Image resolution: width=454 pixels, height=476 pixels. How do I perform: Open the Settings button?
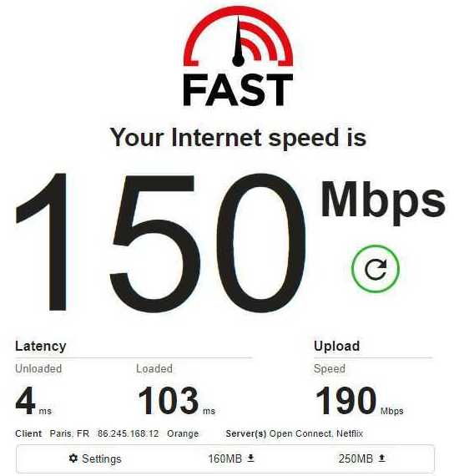point(95,458)
